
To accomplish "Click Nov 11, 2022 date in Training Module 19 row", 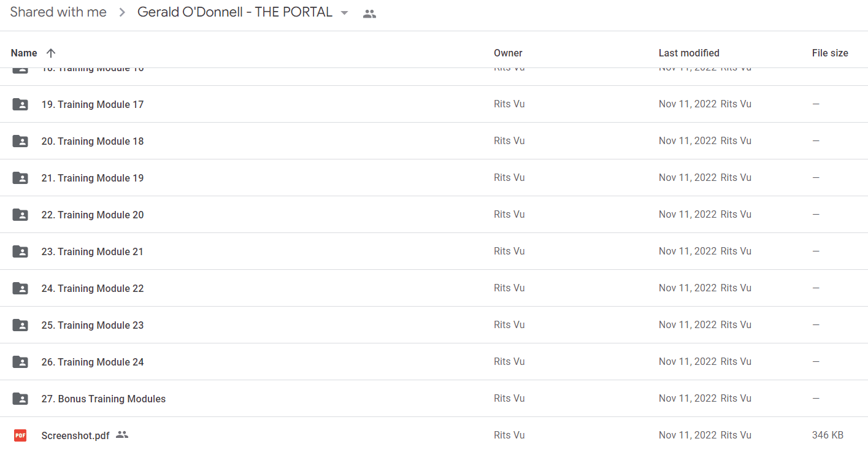I will pos(688,178).
